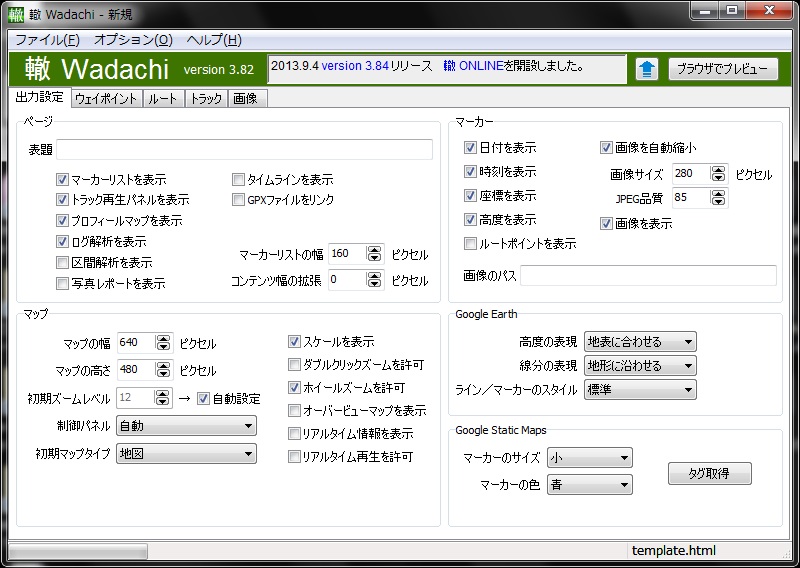Switch to the ウェイポイント tab
Viewport: 800px width, 568px height.
[106, 98]
